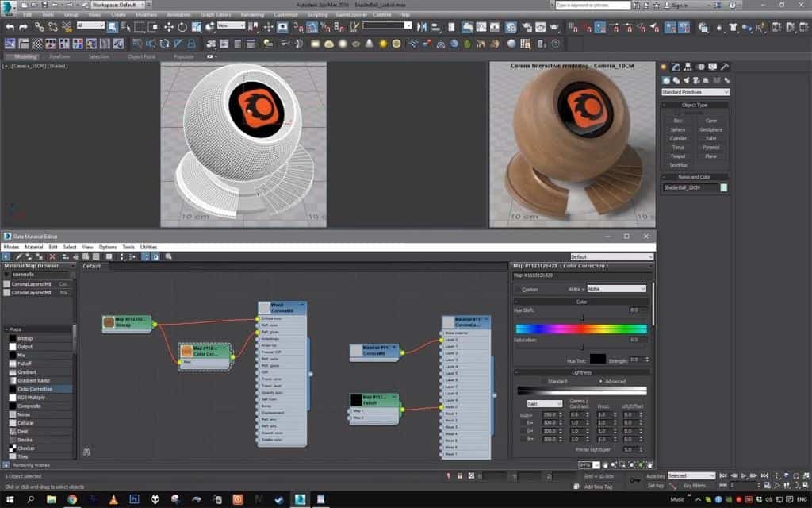Select the Shapes category icon in Create panel
This screenshot has width=812, height=508.
click(x=676, y=80)
